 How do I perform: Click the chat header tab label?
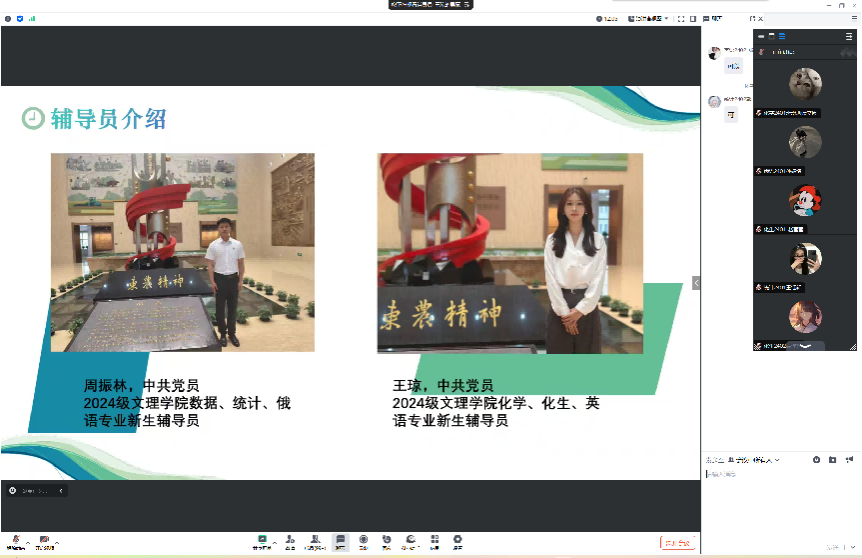pos(713,19)
